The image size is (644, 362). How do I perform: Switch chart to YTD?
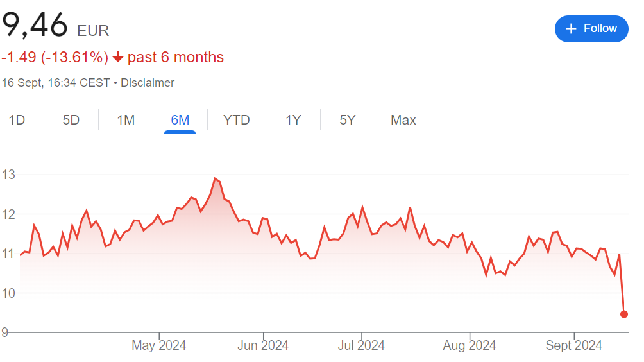click(x=236, y=120)
